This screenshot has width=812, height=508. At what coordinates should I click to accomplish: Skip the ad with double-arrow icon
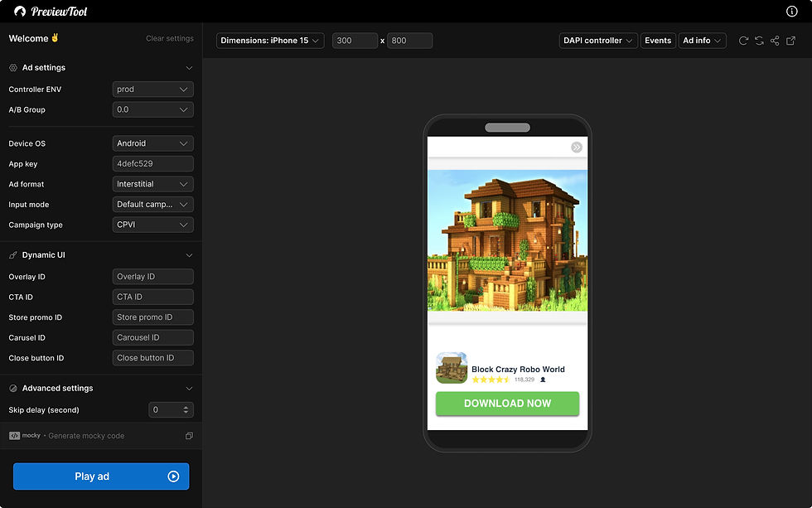pyautogui.click(x=577, y=148)
